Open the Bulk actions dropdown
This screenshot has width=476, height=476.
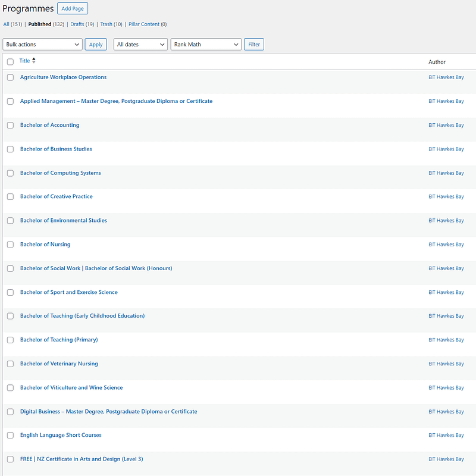(42, 45)
